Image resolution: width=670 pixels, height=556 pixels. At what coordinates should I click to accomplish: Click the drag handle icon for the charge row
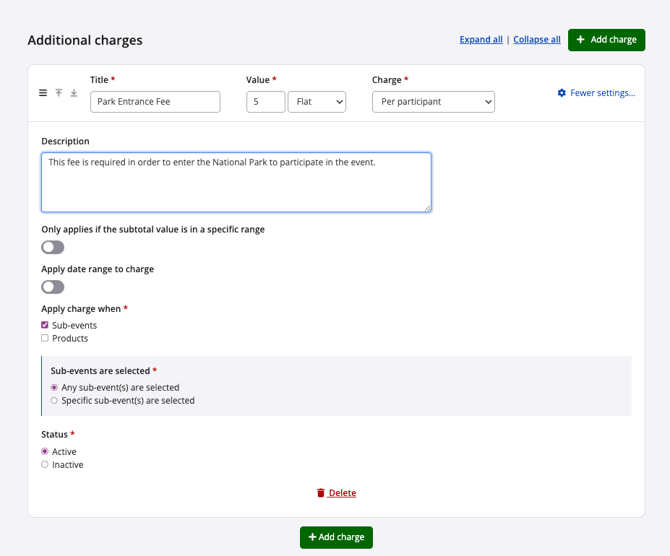tap(43, 93)
